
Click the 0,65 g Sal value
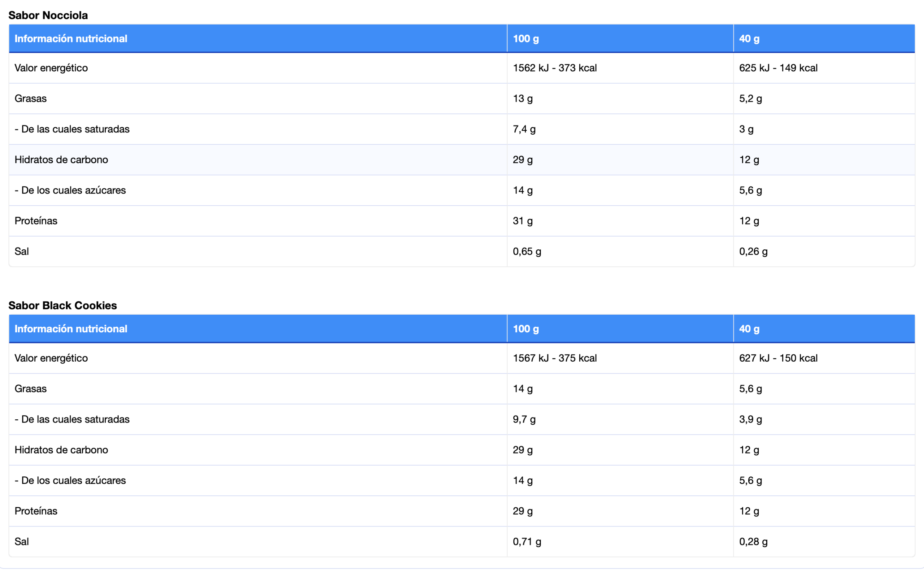(x=527, y=251)
